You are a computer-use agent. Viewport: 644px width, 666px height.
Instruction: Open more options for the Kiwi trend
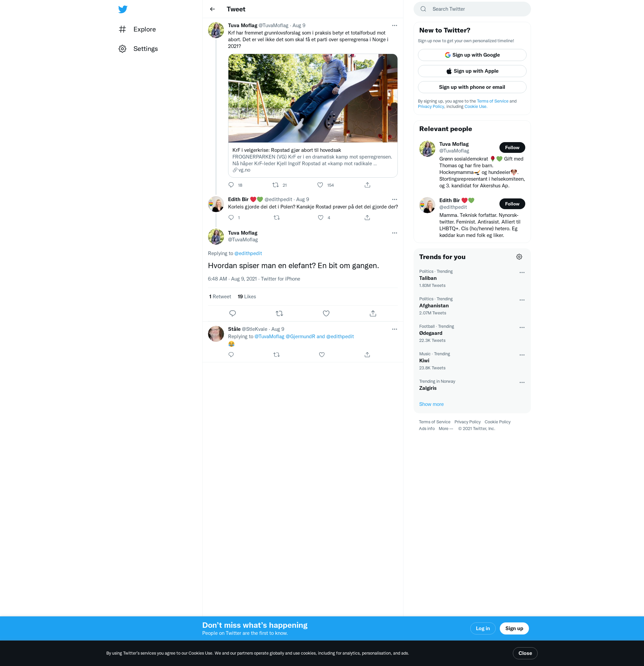pyautogui.click(x=522, y=355)
